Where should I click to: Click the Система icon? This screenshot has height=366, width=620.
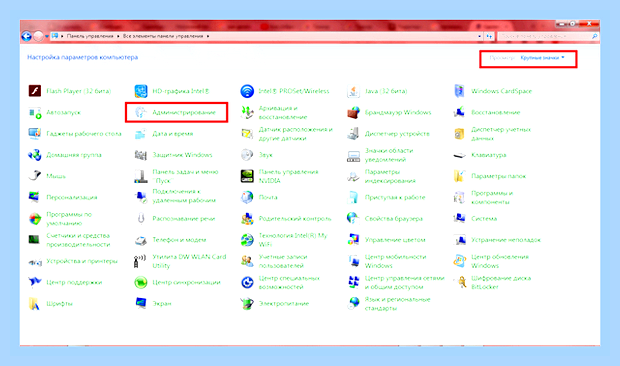pyautogui.click(x=459, y=219)
